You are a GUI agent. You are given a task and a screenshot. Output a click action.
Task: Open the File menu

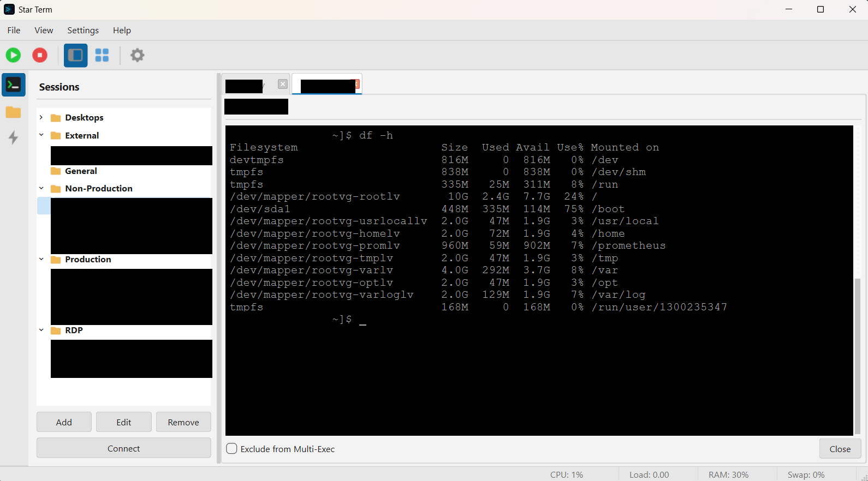[14, 31]
